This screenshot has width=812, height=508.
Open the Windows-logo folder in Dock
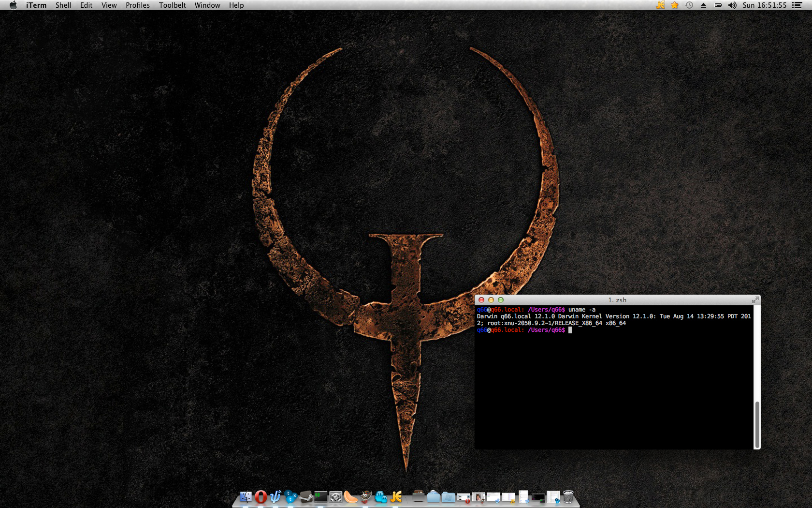[448, 497]
